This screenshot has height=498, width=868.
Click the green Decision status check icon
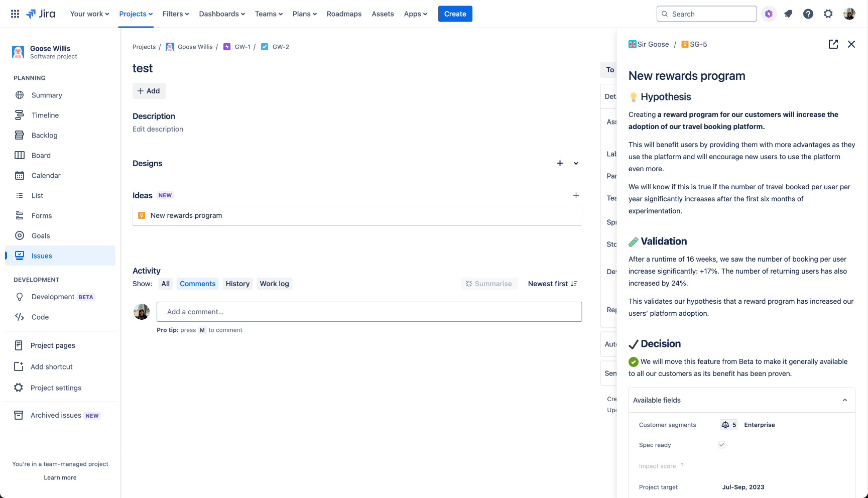click(x=633, y=361)
